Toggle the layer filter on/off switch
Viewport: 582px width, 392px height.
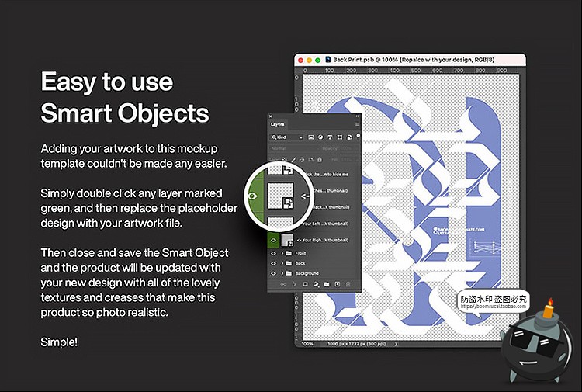point(357,137)
